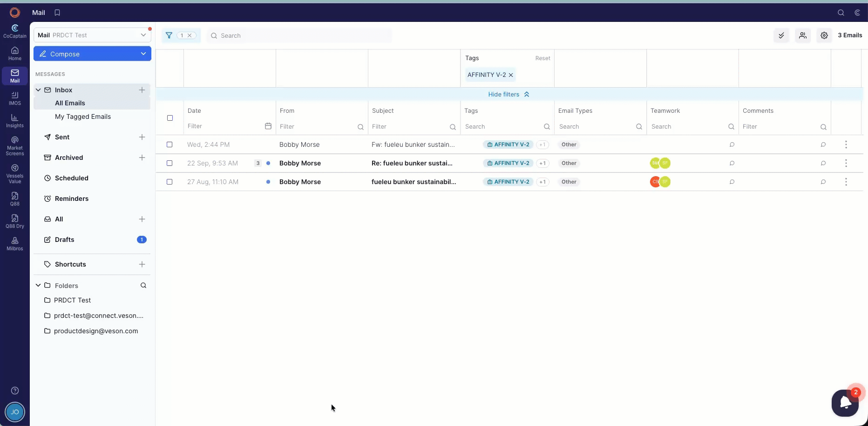Open thread count 3 on 22 Sep email
Viewport: 868px width, 426px height.
pos(258,163)
